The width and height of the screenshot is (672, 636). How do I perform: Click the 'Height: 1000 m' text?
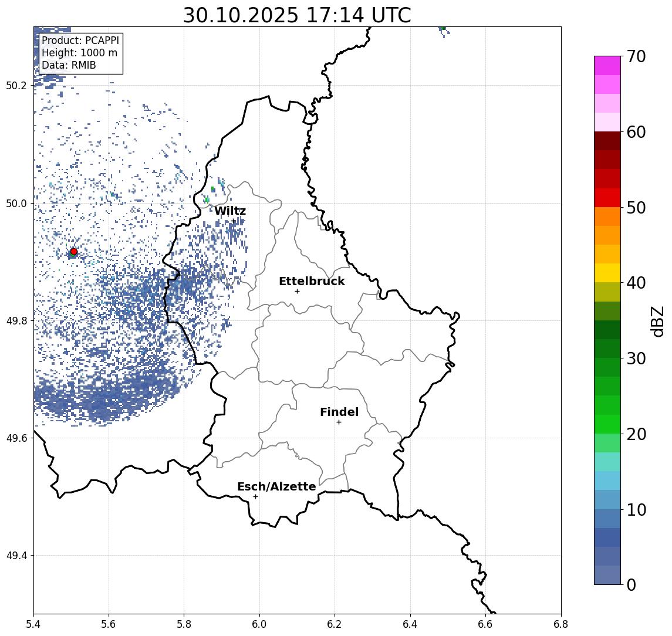click(79, 53)
